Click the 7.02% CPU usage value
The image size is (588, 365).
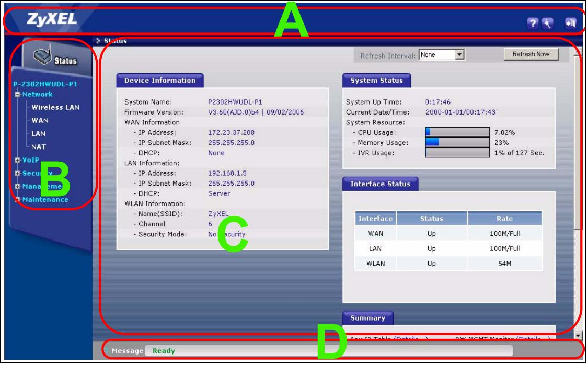coord(505,132)
